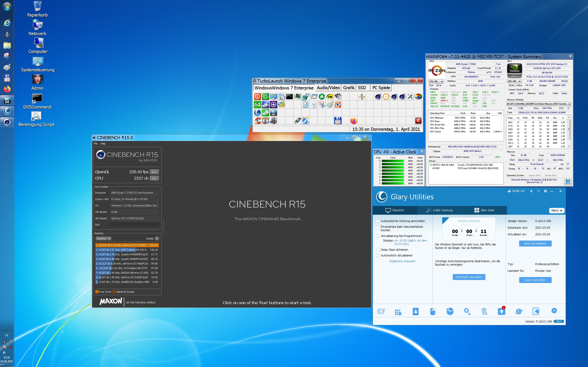
Task: Open memory module selector in HWiNFO
Action: click(538, 104)
